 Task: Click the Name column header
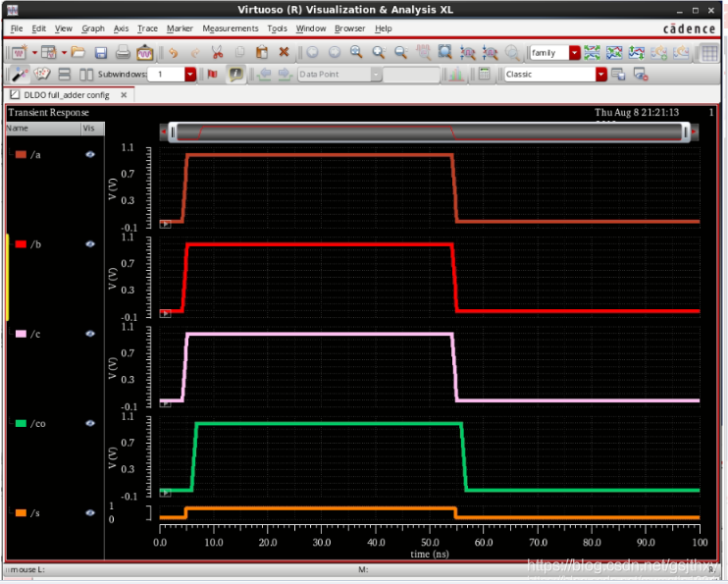(x=43, y=129)
